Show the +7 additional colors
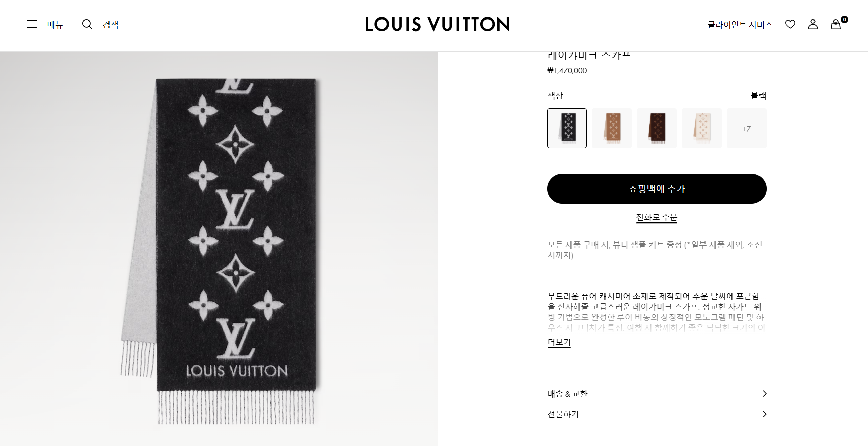 tap(746, 128)
